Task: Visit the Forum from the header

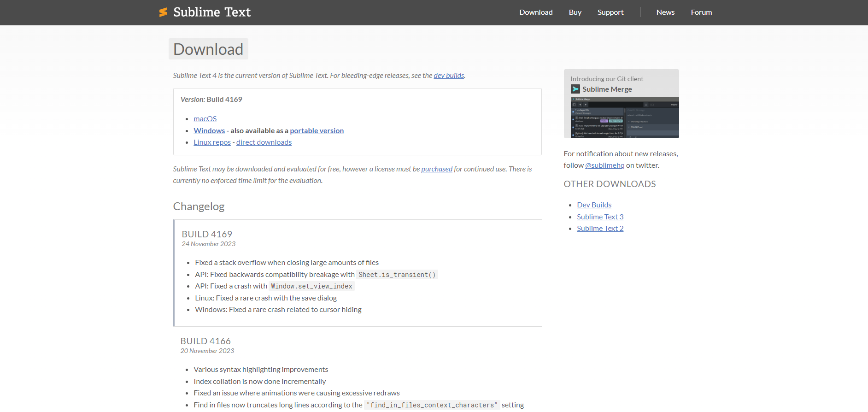Action: [x=701, y=12]
